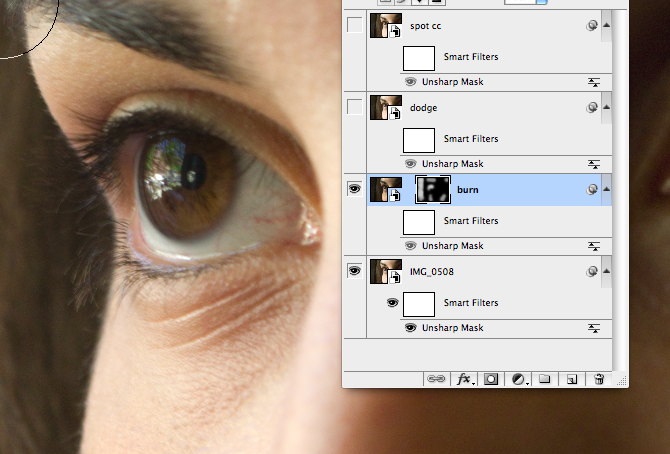
Task: Toggle dodge Unsharp Mask filter visibility
Action: tap(411, 164)
